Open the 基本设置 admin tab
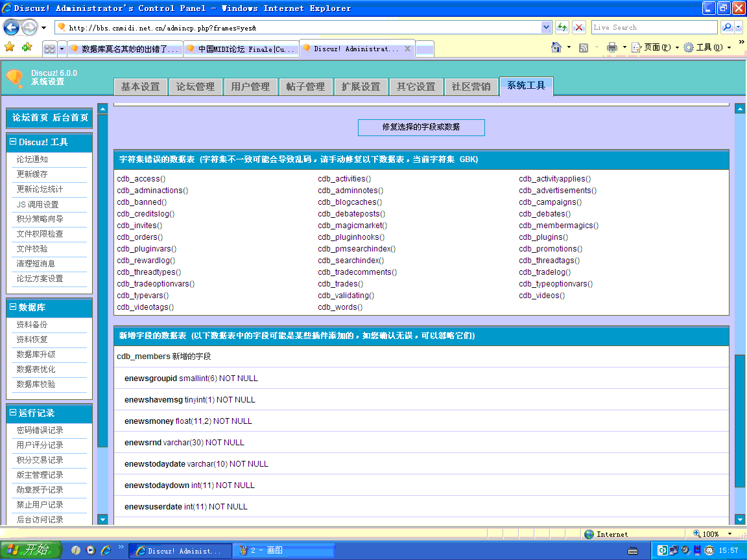The image size is (747, 560). [x=140, y=87]
